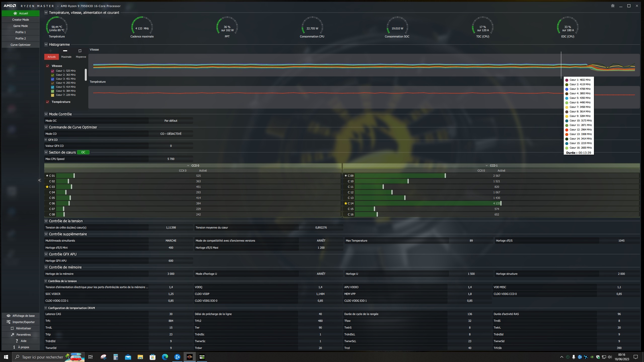
Task: Select the Moyenne histogram view
Action: [x=81, y=57]
